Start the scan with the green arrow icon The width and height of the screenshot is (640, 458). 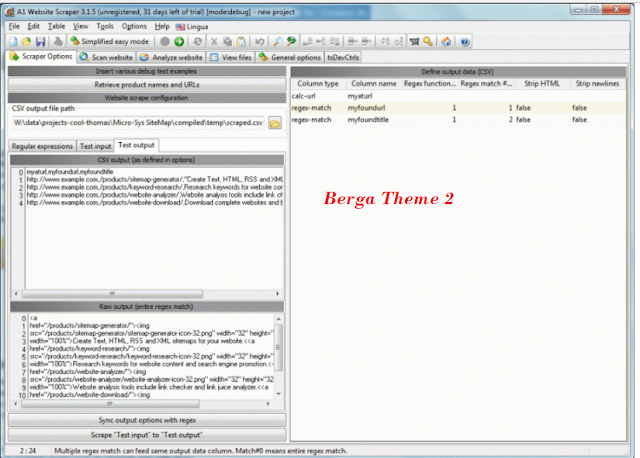pyautogui.click(x=179, y=42)
